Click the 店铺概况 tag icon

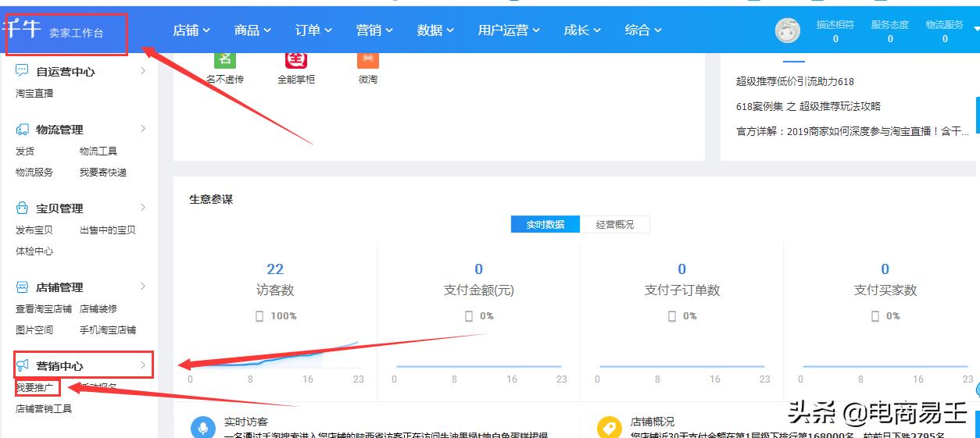pyautogui.click(x=609, y=427)
